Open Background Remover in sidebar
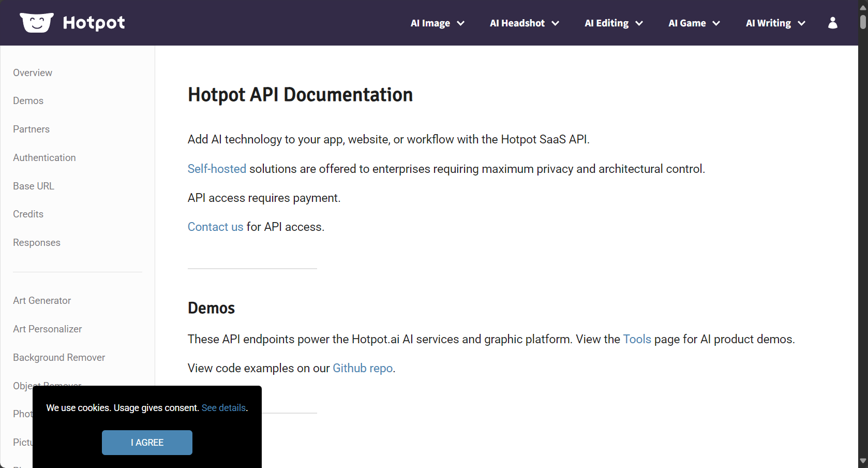This screenshot has width=868, height=468. 59,358
